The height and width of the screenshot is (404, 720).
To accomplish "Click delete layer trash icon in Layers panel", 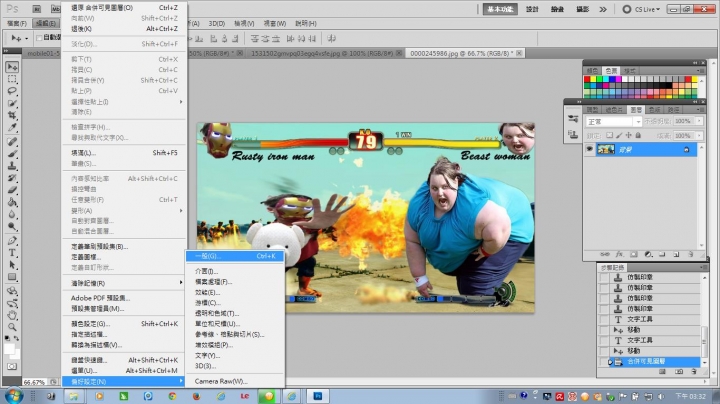I will (691, 254).
